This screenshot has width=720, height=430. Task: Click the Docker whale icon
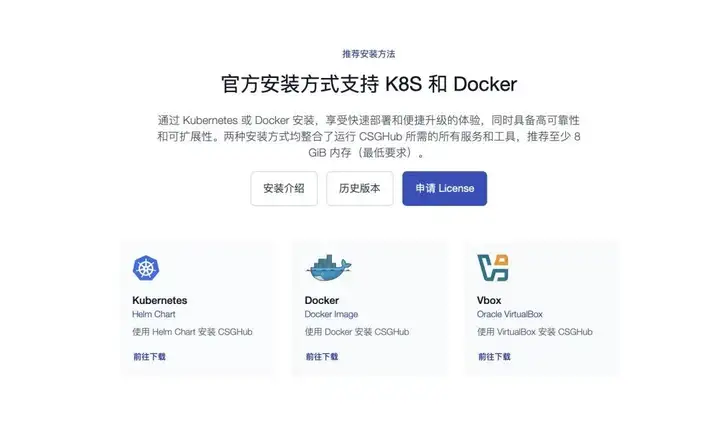pos(329,267)
